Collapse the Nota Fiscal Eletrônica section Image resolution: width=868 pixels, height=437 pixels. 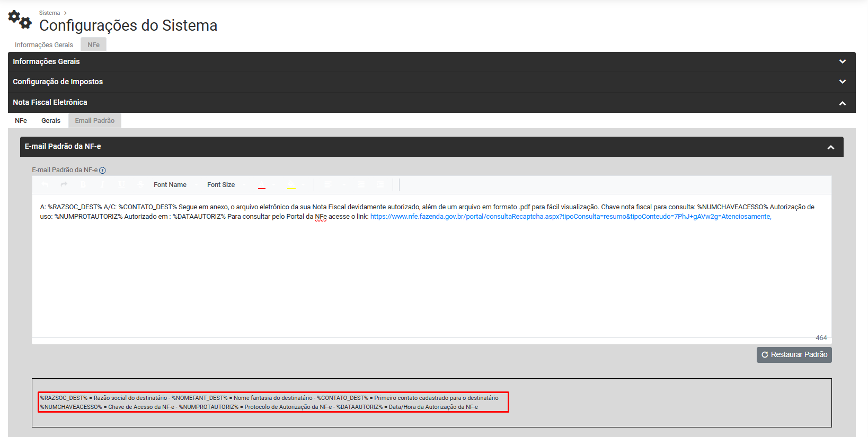click(842, 103)
